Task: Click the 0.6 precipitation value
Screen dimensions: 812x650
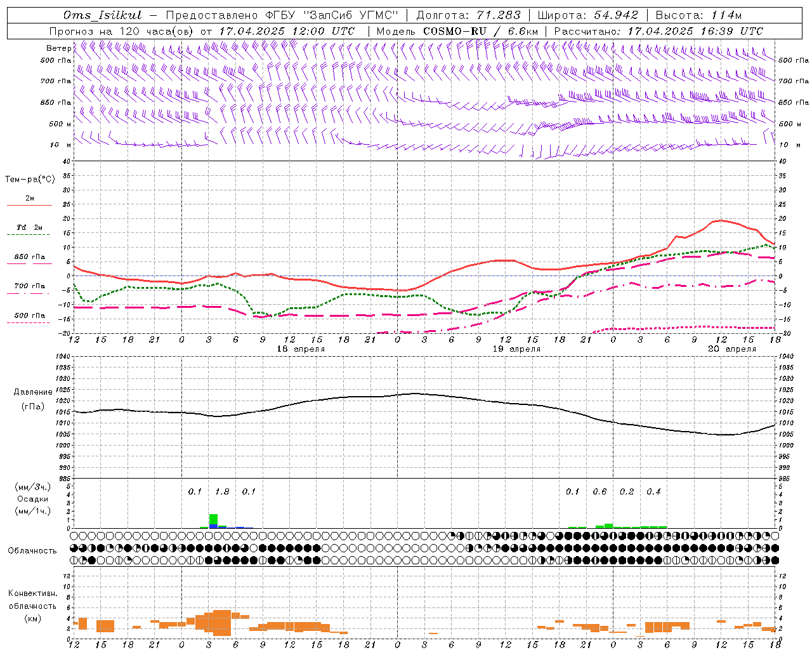Action: point(599,492)
